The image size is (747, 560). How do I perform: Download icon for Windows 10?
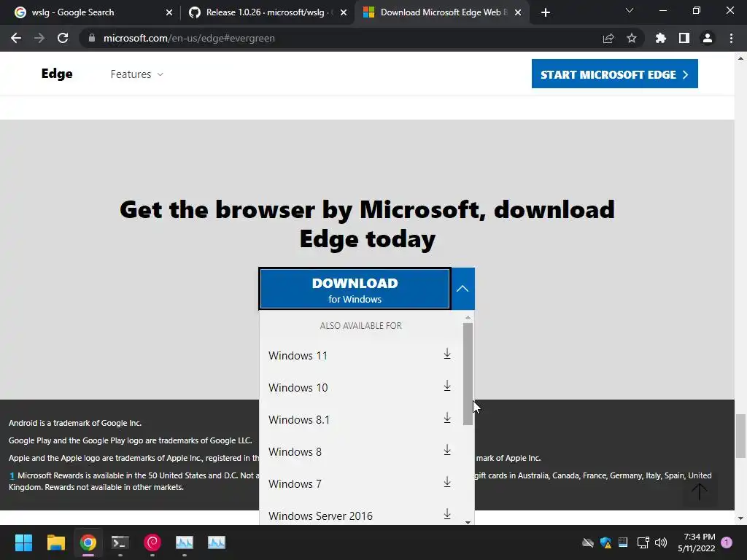point(447,386)
